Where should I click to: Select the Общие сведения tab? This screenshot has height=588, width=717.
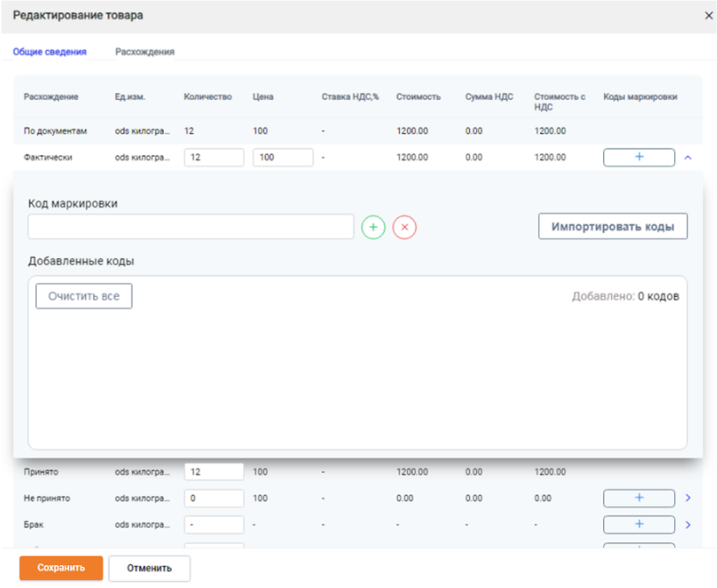(x=49, y=52)
